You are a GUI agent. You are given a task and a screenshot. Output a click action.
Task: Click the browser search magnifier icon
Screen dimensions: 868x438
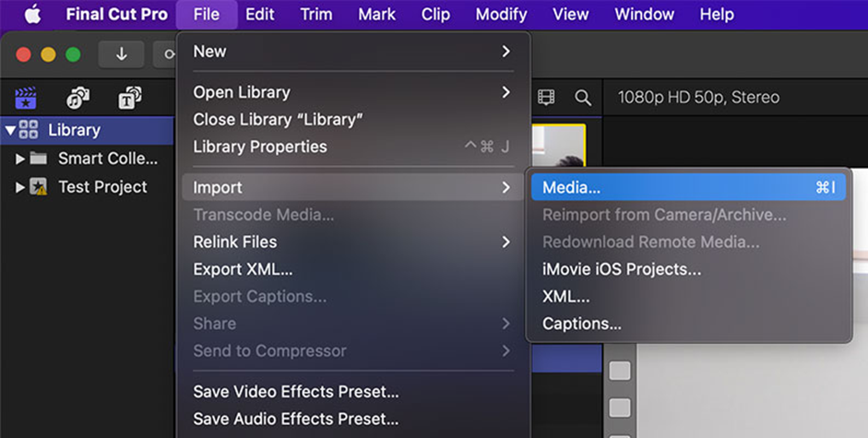point(582,98)
